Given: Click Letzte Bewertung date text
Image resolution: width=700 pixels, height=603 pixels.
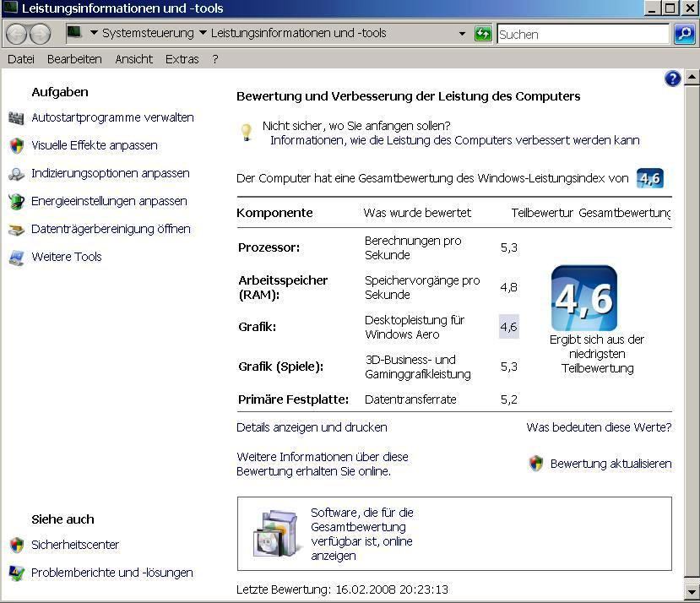Looking at the screenshot, I should (x=342, y=589).
